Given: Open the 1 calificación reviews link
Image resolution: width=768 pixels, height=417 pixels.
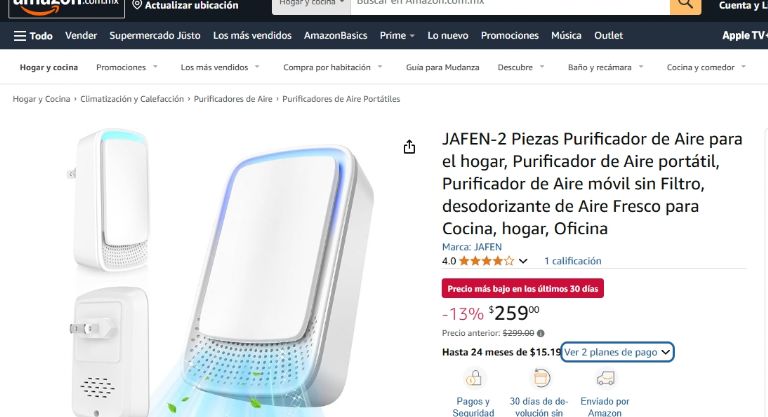Looking at the screenshot, I should pos(573,261).
